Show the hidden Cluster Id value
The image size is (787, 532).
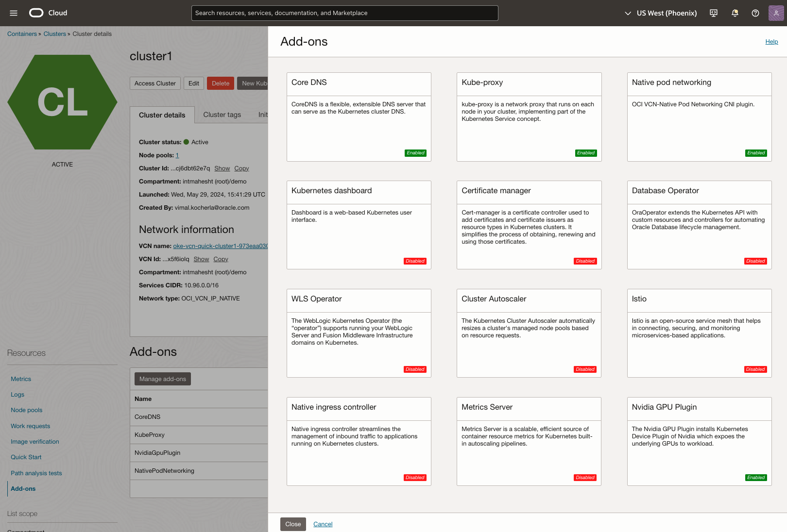pyautogui.click(x=222, y=168)
